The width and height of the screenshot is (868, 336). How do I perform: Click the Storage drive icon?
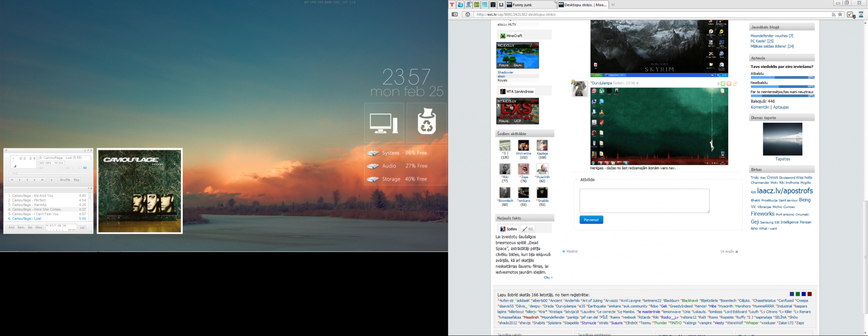point(373,179)
